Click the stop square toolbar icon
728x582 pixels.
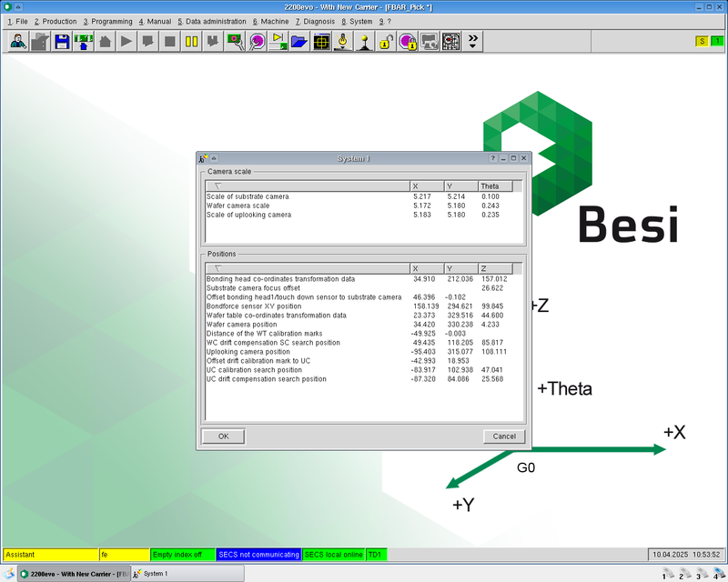170,41
